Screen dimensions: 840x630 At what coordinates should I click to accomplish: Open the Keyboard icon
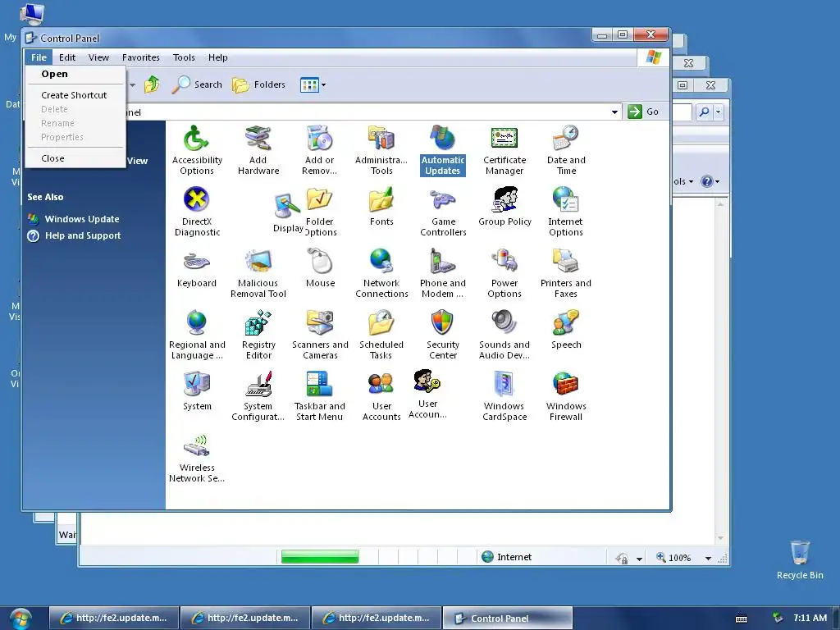click(x=197, y=268)
